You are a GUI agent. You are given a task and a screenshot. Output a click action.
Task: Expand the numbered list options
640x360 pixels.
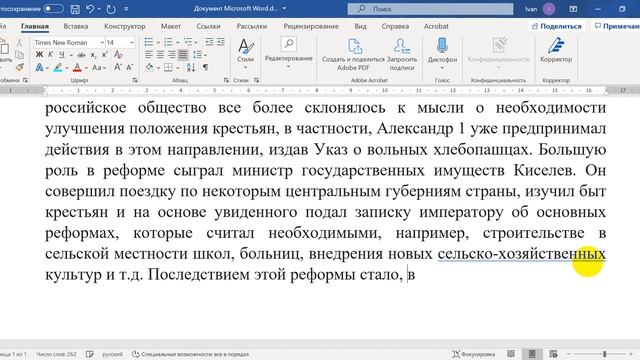coord(178,42)
